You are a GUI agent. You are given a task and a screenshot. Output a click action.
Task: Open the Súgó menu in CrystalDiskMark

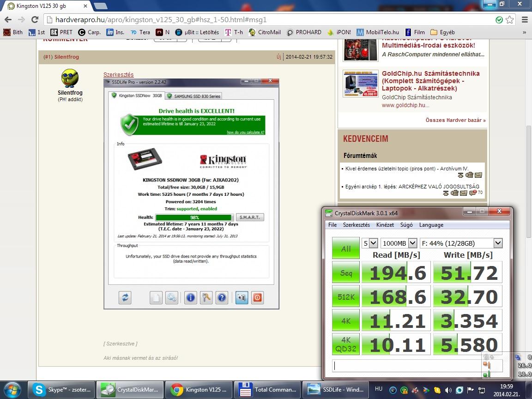[406, 225]
